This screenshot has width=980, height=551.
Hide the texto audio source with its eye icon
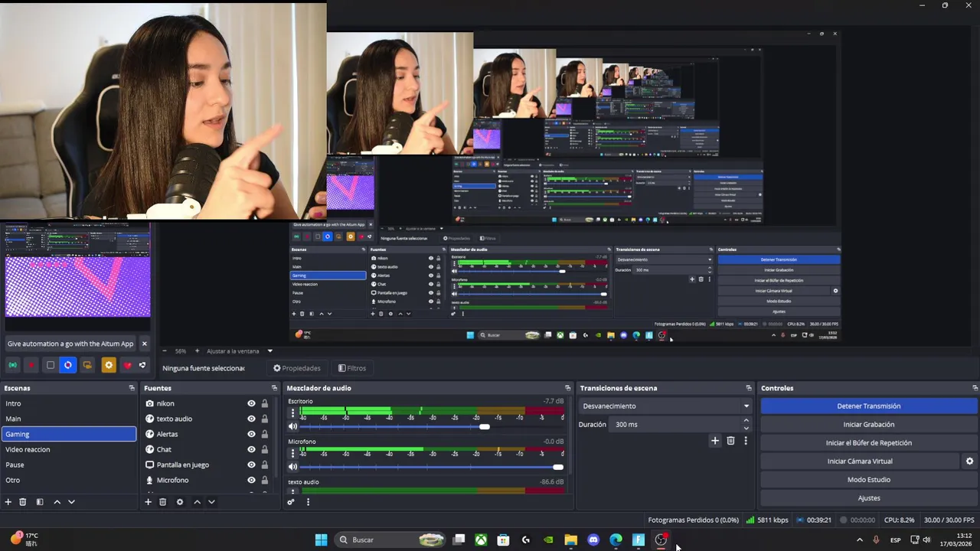[x=251, y=419]
